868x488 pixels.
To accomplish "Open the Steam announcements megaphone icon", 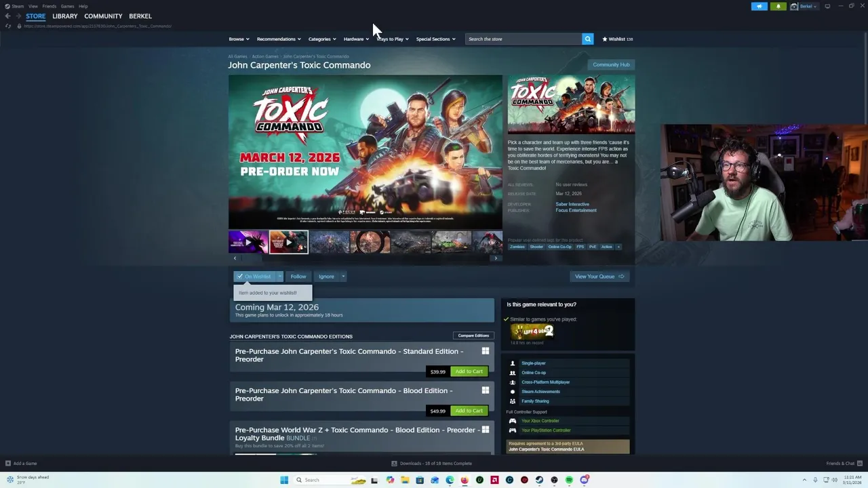I will click(x=759, y=6).
